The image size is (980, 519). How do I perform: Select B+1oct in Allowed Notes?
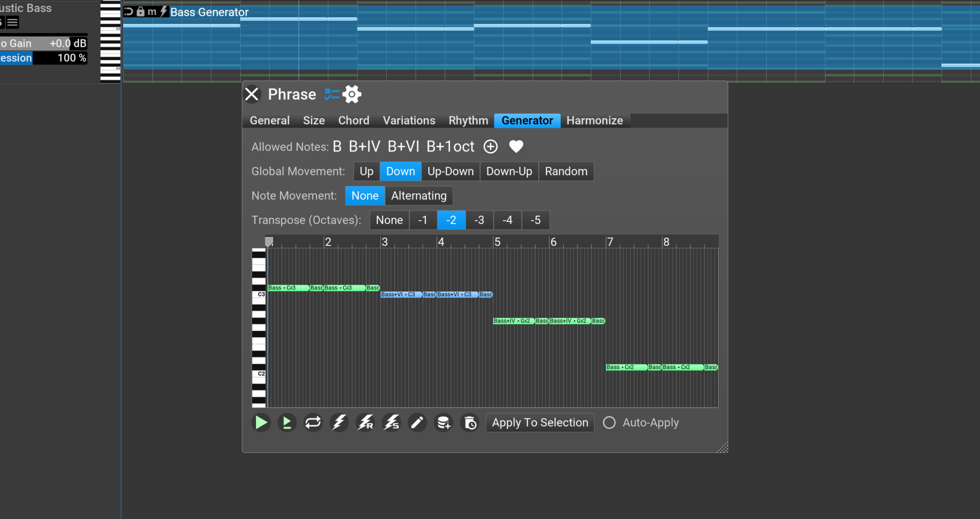tap(450, 146)
